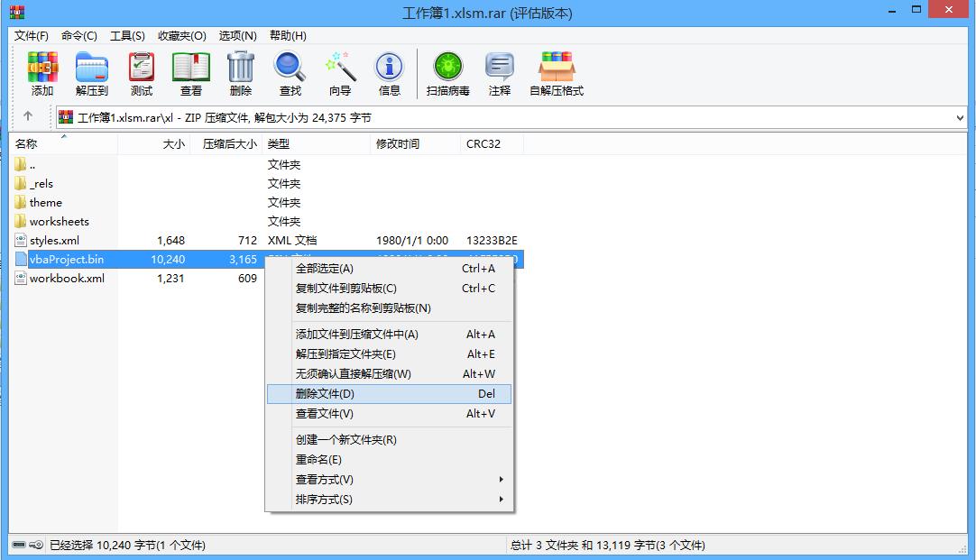Run the 测试 (Test) archive icon

click(141, 72)
